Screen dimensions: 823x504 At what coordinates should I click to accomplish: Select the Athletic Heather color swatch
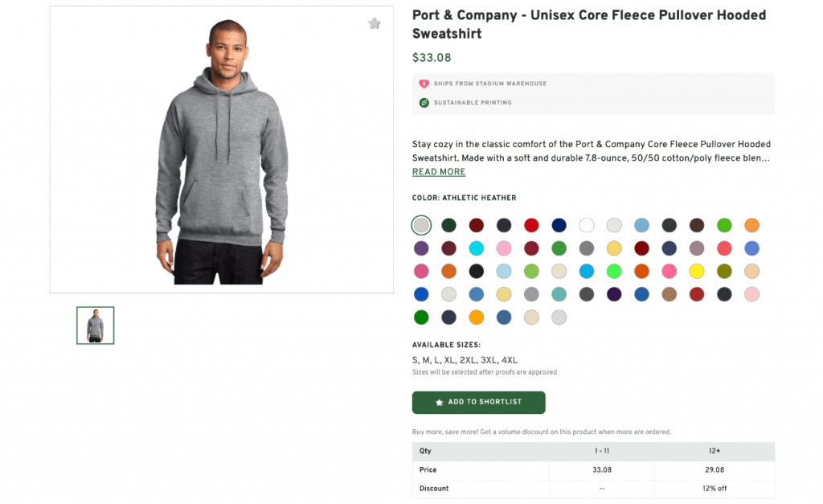(x=421, y=225)
